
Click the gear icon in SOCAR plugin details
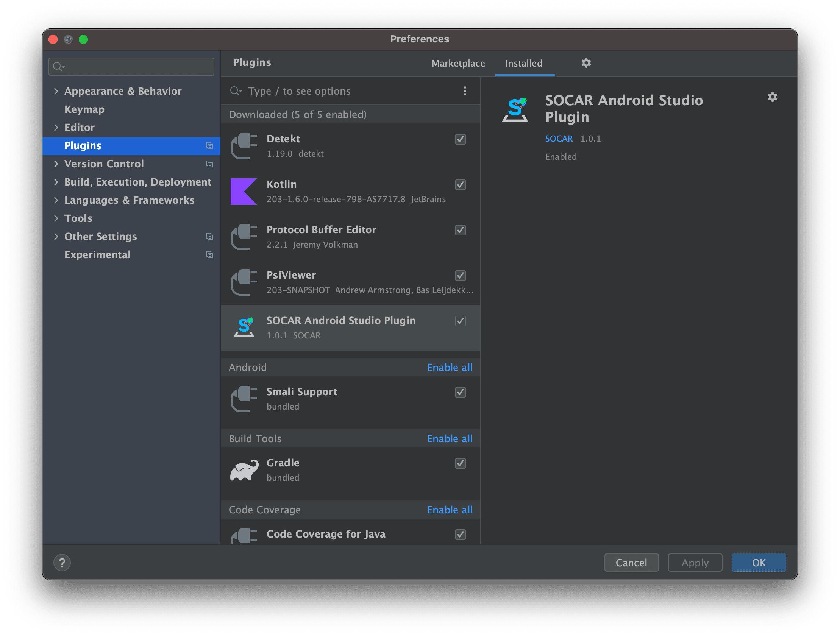(x=772, y=97)
